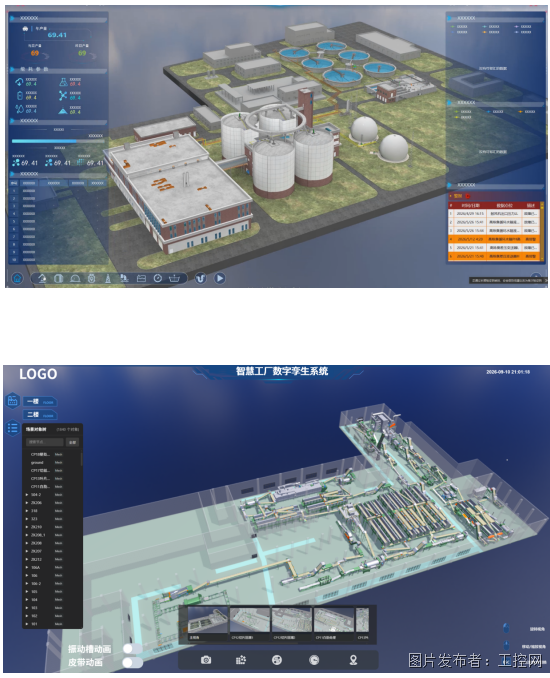The height and width of the screenshot is (678, 550).
Task: Expand the 101 tree node
Action: [27, 624]
